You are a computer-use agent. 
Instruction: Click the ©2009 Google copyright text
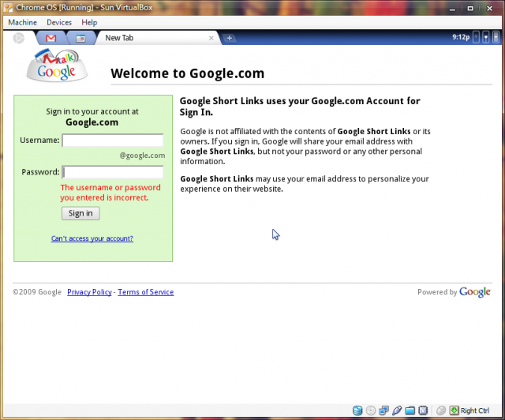click(x=37, y=292)
